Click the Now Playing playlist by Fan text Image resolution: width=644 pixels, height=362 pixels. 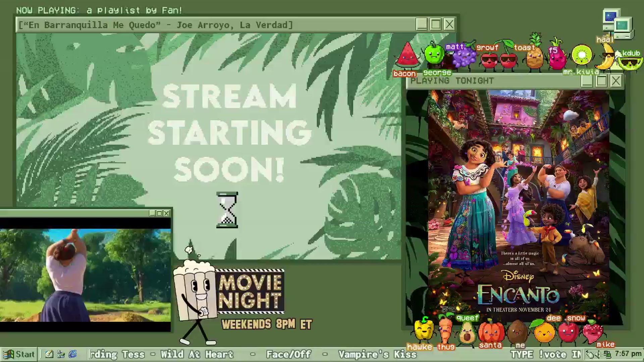pyautogui.click(x=99, y=10)
